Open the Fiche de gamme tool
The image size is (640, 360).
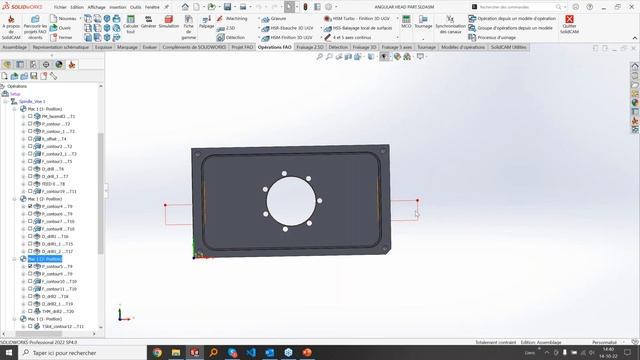pyautogui.click(x=189, y=27)
